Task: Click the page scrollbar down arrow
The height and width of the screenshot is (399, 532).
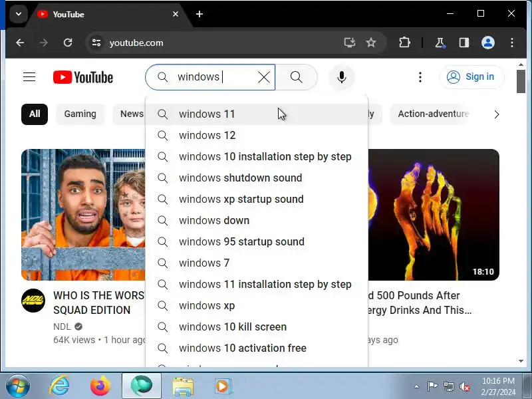Action: [x=521, y=361]
